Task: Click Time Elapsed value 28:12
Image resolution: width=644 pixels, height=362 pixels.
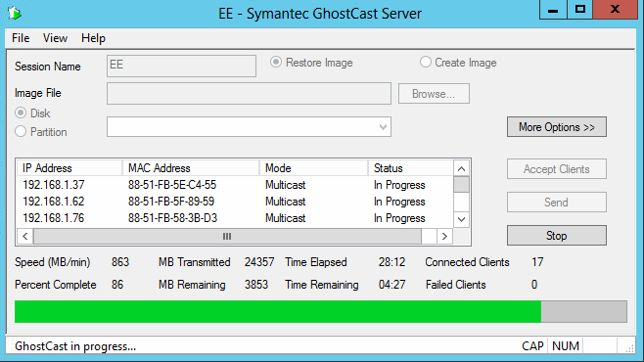Action: point(391,262)
